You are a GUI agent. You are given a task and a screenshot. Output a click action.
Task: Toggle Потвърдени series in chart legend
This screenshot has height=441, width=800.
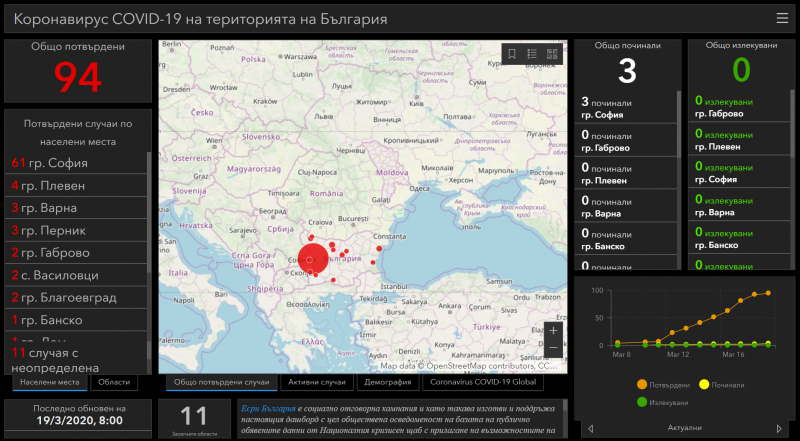664,385
